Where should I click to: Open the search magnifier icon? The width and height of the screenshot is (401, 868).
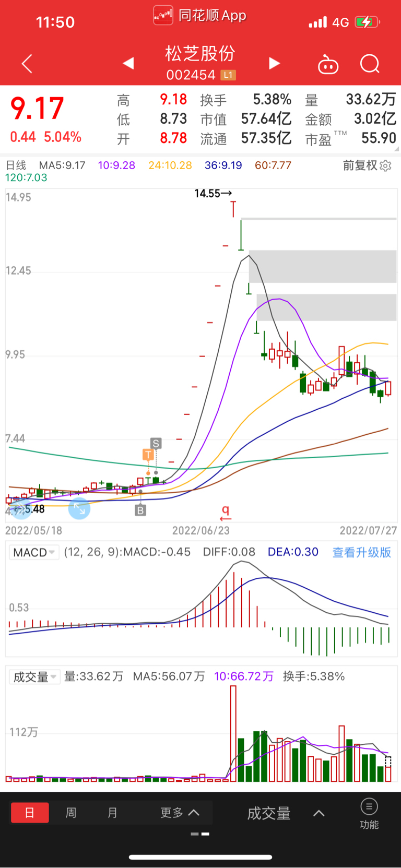[x=370, y=64]
